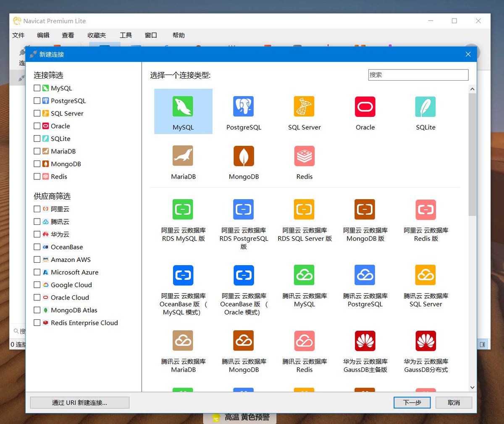Check the Microsoft Azure vendor checkbox

tap(37, 272)
